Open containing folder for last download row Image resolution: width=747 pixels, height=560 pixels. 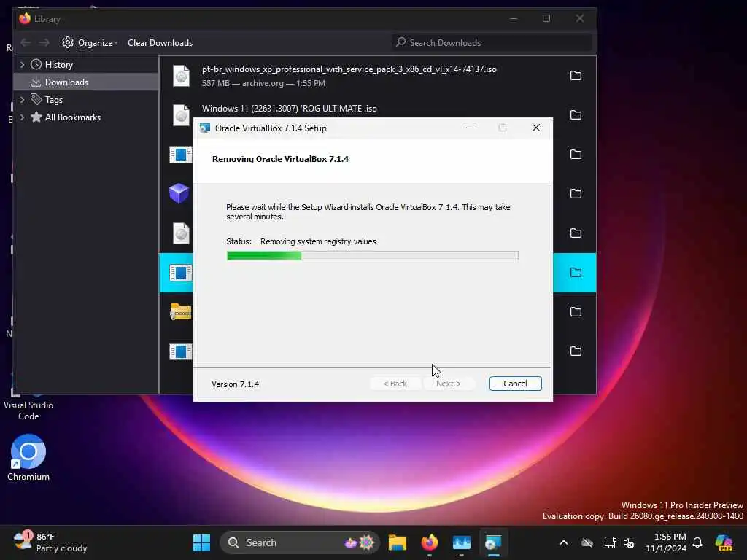[576, 351]
